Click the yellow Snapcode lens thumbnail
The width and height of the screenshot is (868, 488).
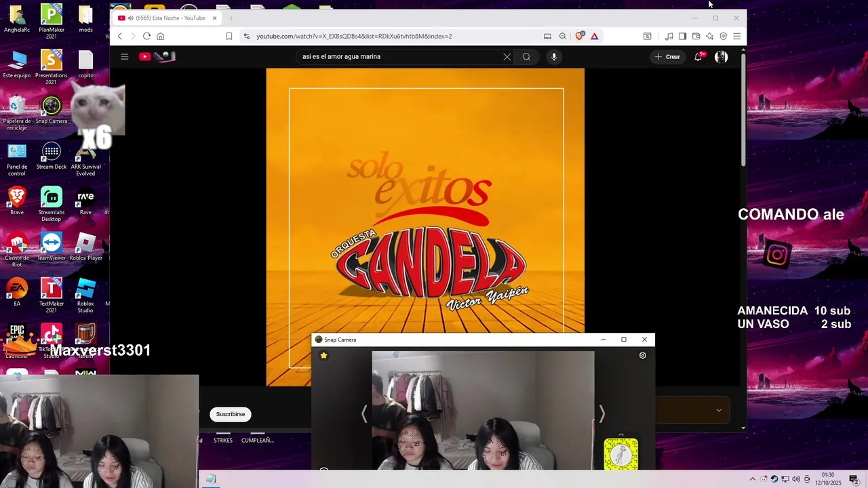click(x=621, y=454)
